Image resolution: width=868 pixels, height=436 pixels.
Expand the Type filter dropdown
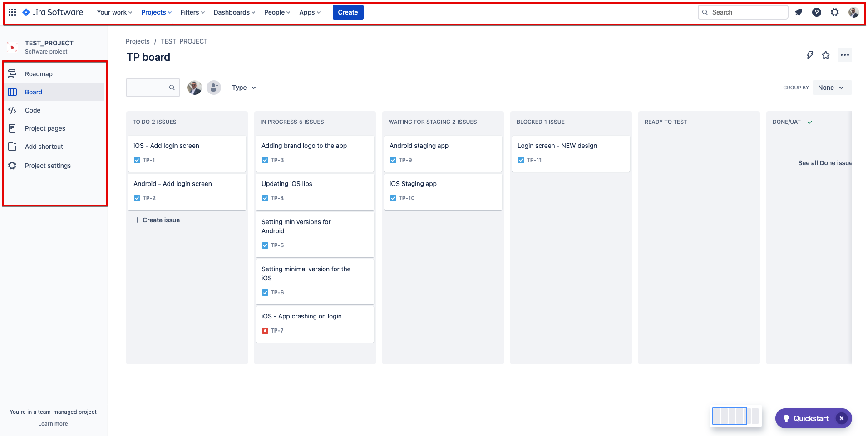243,88
